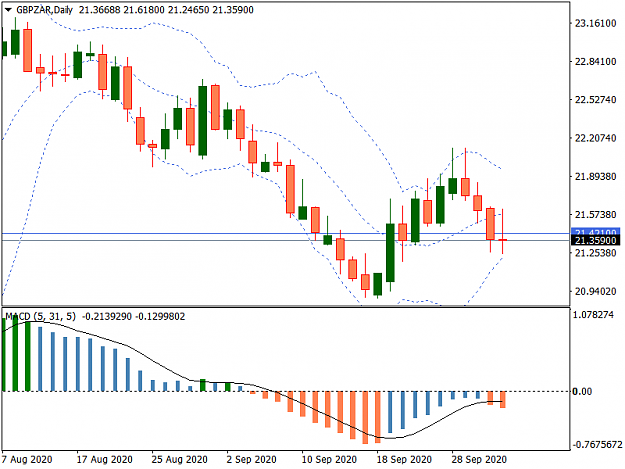The image size is (625, 469).
Task: Click the 22.52740 price axis label
Action: 595,100
